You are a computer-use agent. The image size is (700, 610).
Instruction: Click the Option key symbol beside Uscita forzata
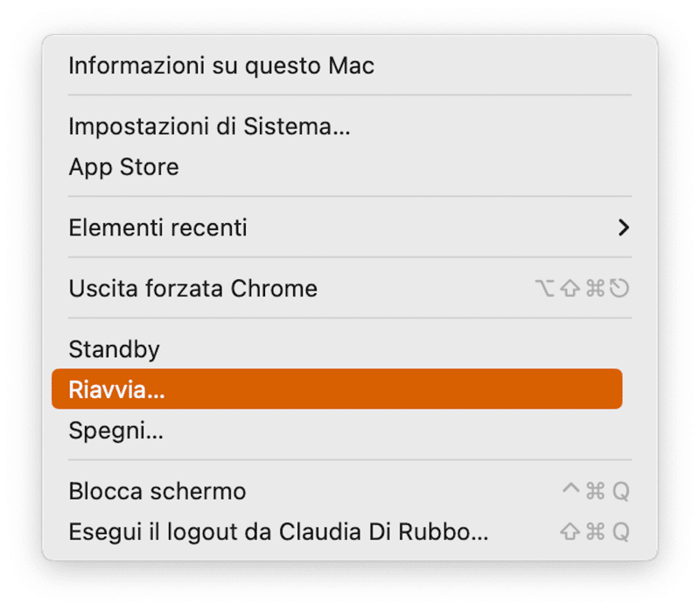click(545, 288)
